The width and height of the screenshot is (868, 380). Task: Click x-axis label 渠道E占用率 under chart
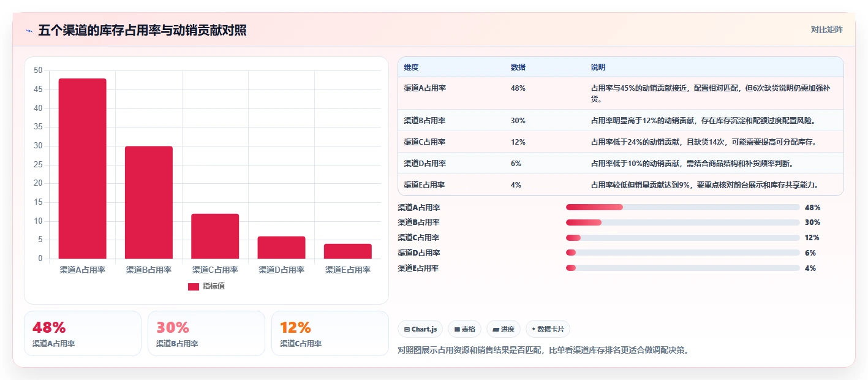click(347, 270)
